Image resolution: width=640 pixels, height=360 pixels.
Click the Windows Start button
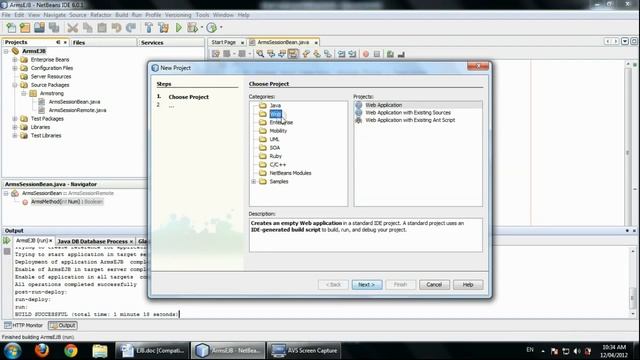(x=12, y=350)
